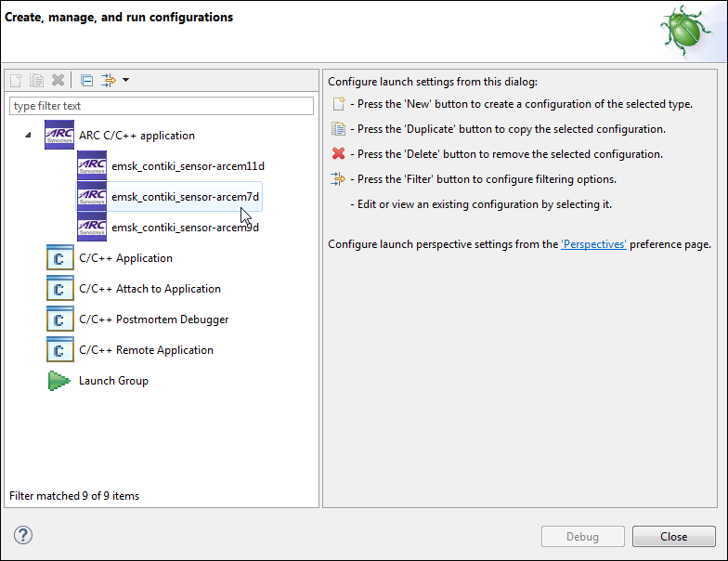Screen dimensions: 728x561
Task: Click the green Launch Group arrow icon
Action: tap(59, 381)
